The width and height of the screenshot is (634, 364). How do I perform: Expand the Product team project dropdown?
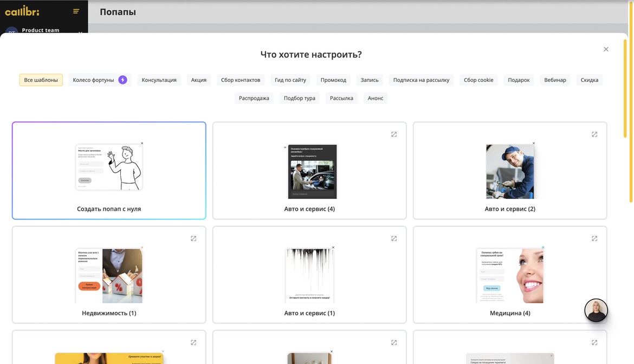pos(80,31)
